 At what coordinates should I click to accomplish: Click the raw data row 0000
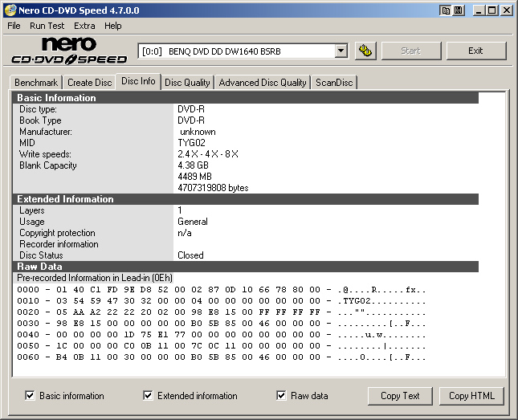[222, 290]
